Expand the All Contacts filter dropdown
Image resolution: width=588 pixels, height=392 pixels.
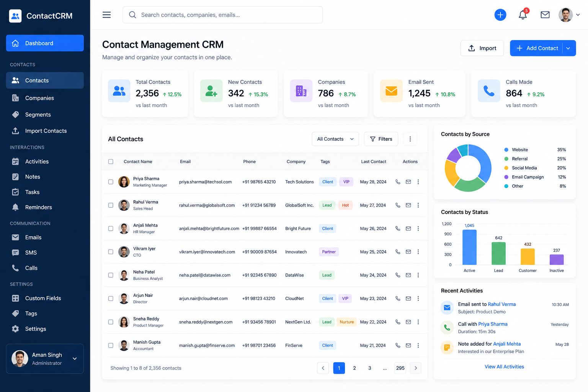tap(335, 139)
